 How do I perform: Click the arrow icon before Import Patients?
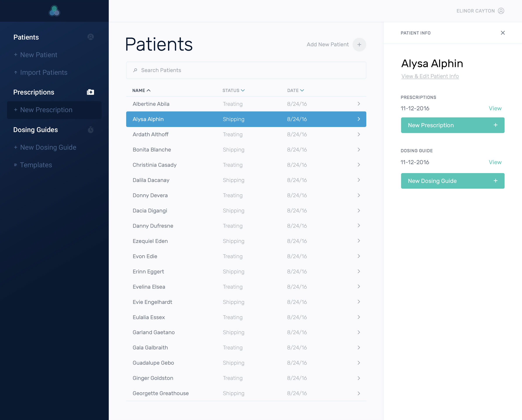coord(16,72)
